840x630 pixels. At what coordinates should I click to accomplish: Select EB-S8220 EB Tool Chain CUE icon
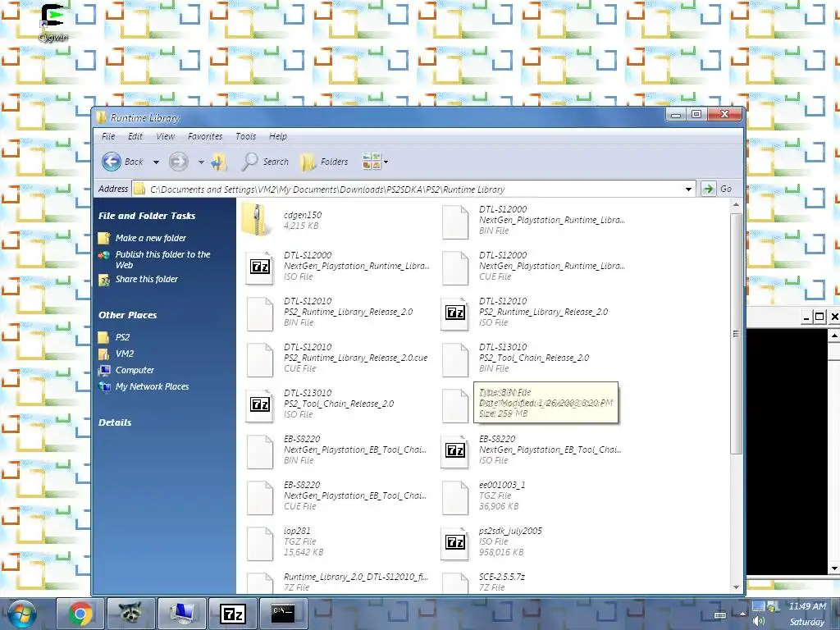pyautogui.click(x=260, y=497)
